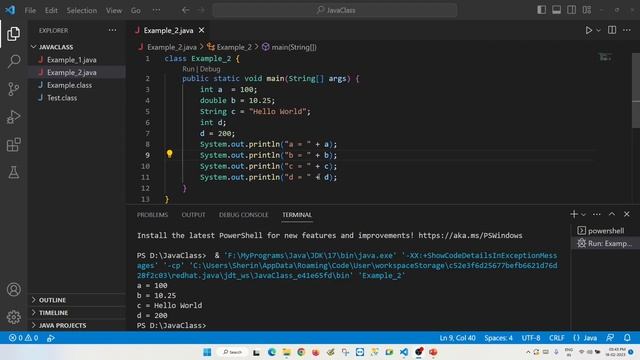
Task: Click the run Java file play button
Action: (589, 30)
